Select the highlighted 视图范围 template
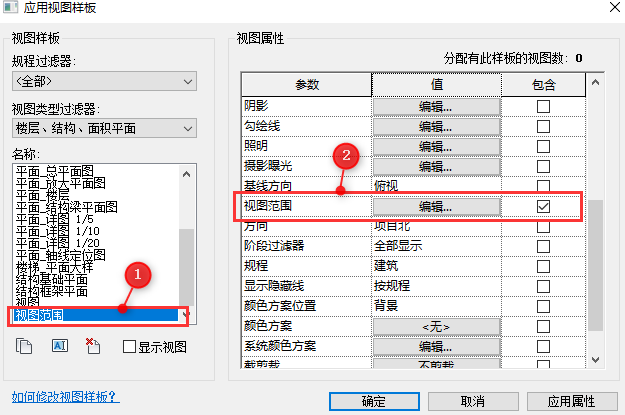The height and width of the screenshot is (415, 625). coord(96,315)
